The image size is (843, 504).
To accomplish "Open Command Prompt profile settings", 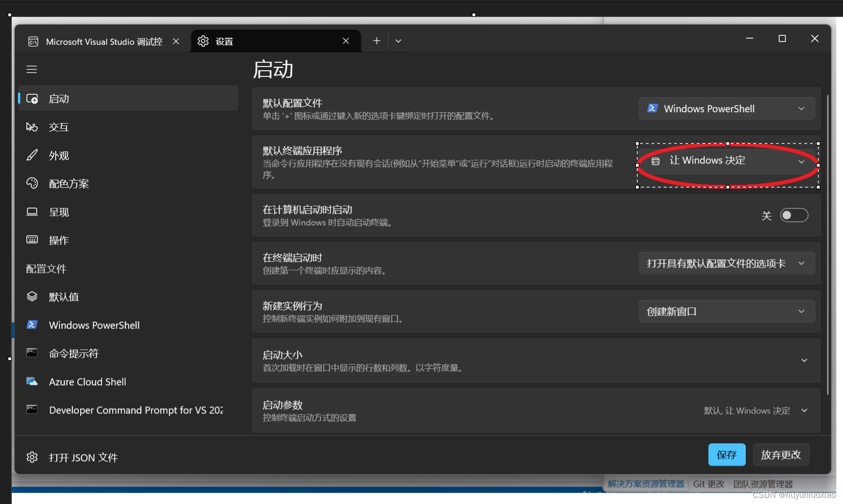I will [x=128, y=353].
